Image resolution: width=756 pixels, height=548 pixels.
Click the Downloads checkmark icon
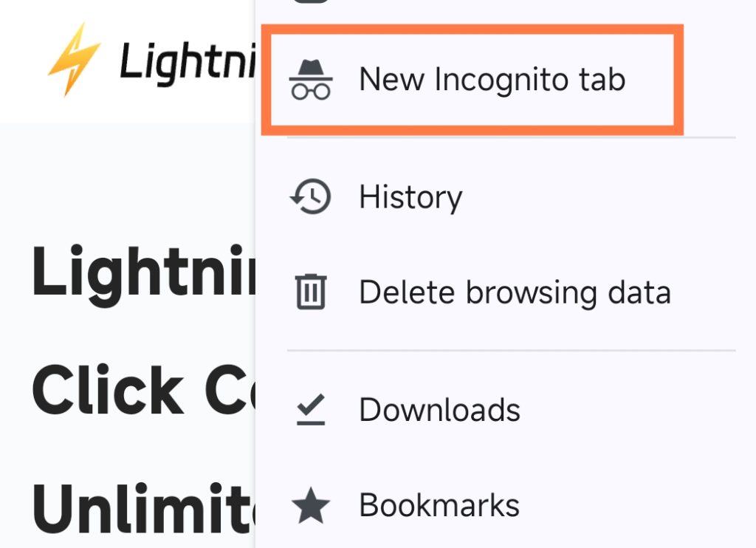311,410
